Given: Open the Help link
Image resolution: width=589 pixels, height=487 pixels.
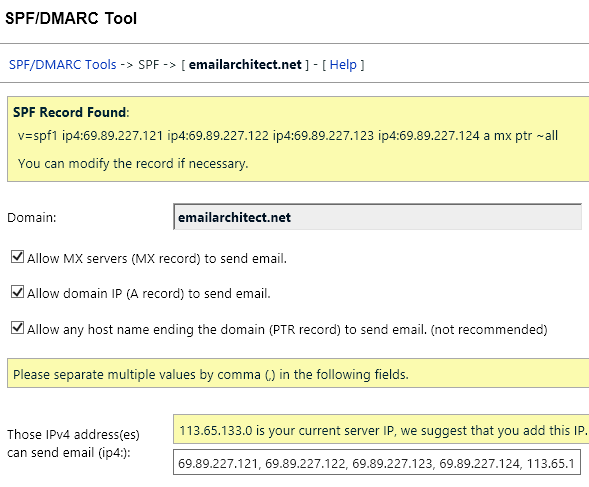Looking at the screenshot, I should coord(343,65).
